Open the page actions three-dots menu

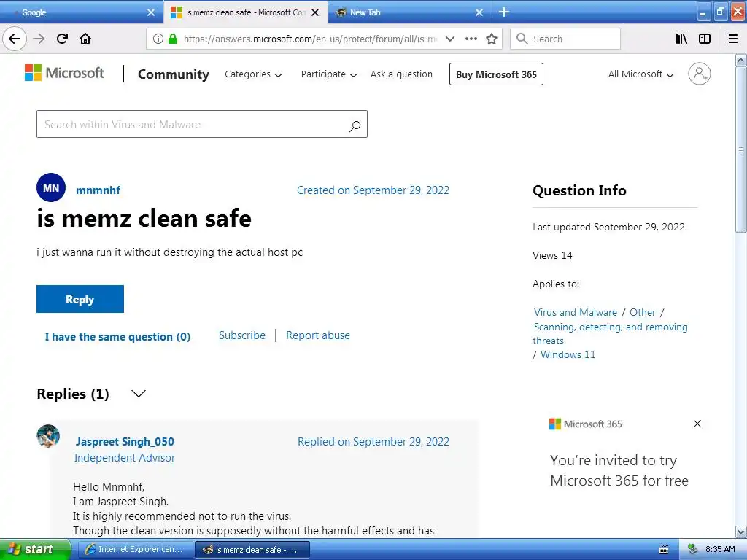(471, 39)
